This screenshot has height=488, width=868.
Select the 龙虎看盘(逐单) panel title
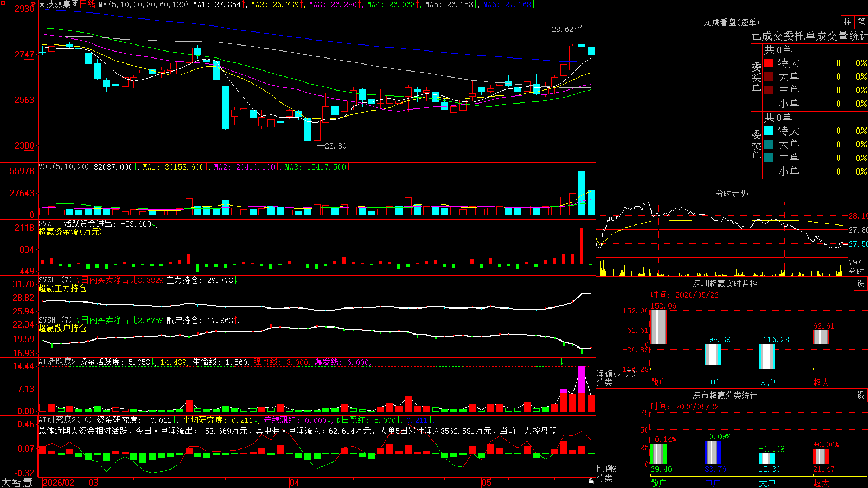(x=732, y=22)
